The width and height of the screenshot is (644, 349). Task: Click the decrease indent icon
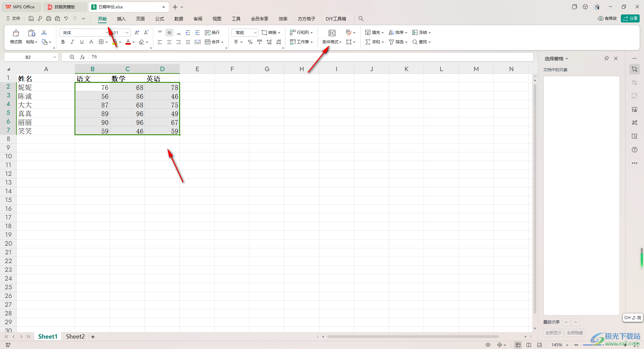pyautogui.click(x=188, y=33)
